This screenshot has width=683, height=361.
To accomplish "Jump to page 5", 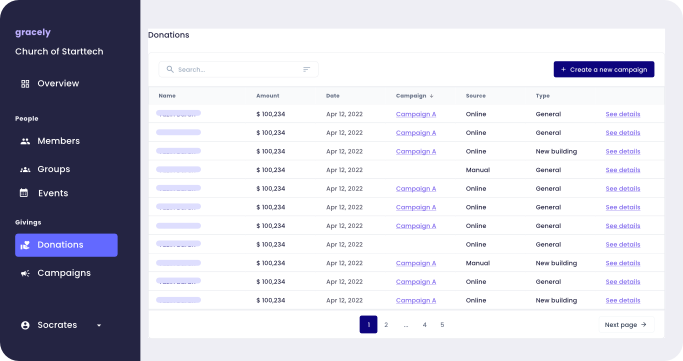I will [x=442, y=325].
